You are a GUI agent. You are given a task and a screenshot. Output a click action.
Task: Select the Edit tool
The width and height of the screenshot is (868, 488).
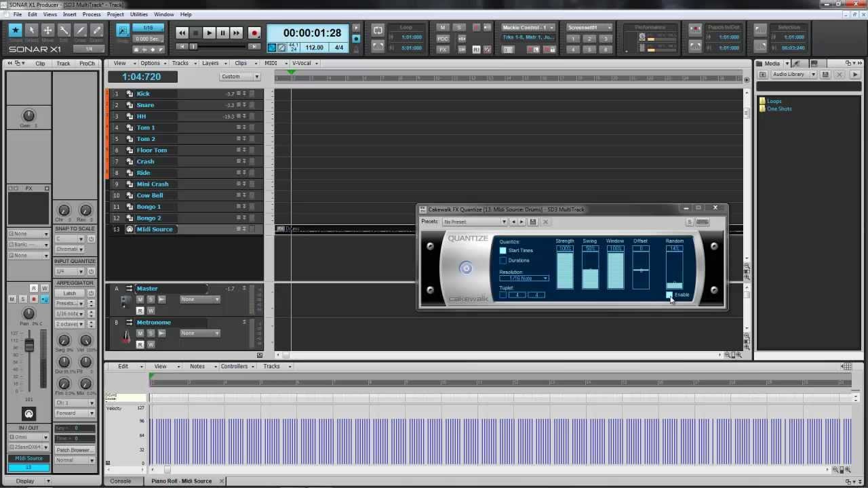(64, 30)
